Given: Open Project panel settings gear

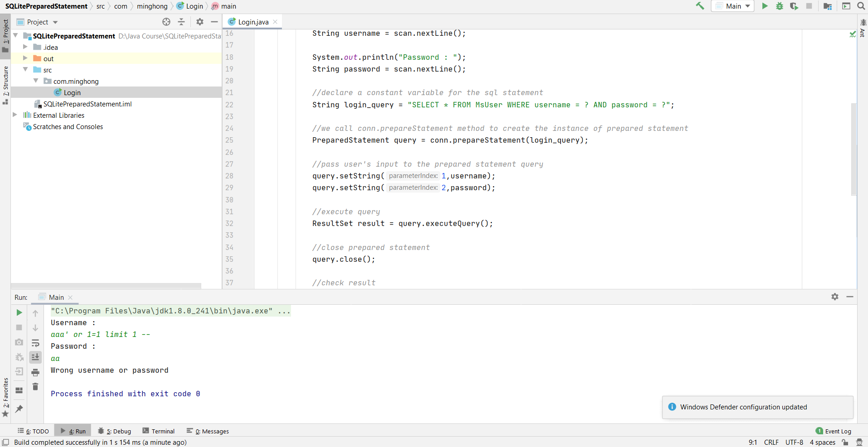Looking at the screenshot, I should pyautogui.click(x=200, y=22).
